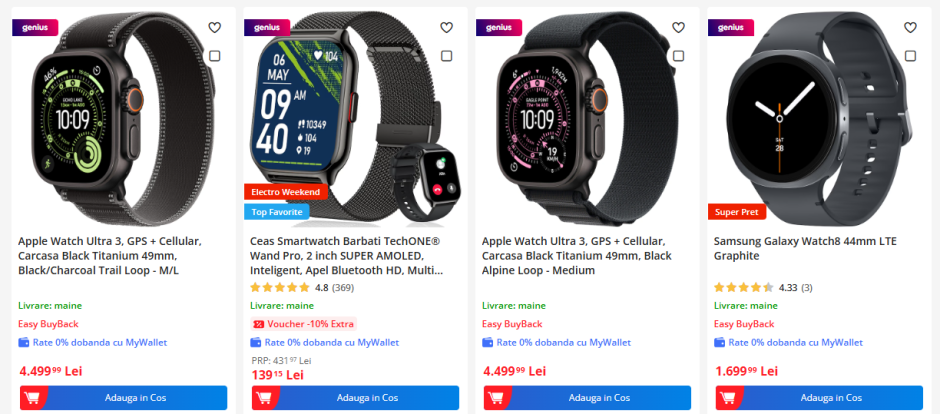The image size is (940, 414).
Task: Favorite the Apple Watch Ultra 3 Trail Loop with heart icon
Action: coord(215,28)
